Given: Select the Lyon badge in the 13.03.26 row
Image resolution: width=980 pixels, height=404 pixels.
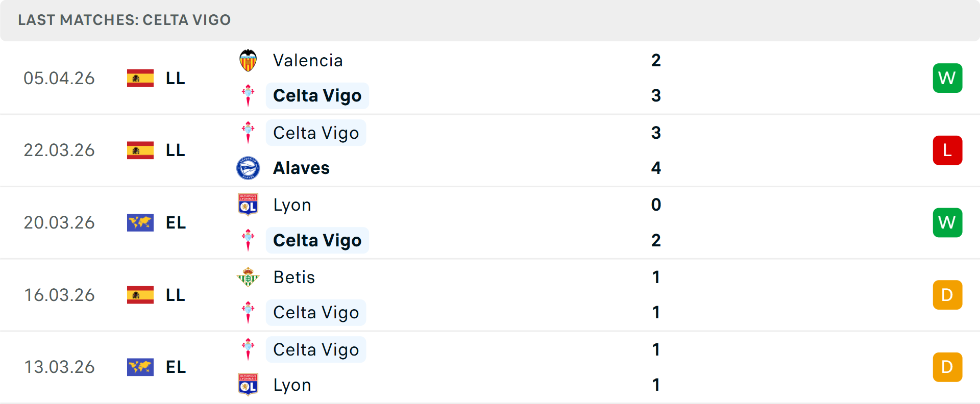Looking at the screenshot, I should (249, 385).
